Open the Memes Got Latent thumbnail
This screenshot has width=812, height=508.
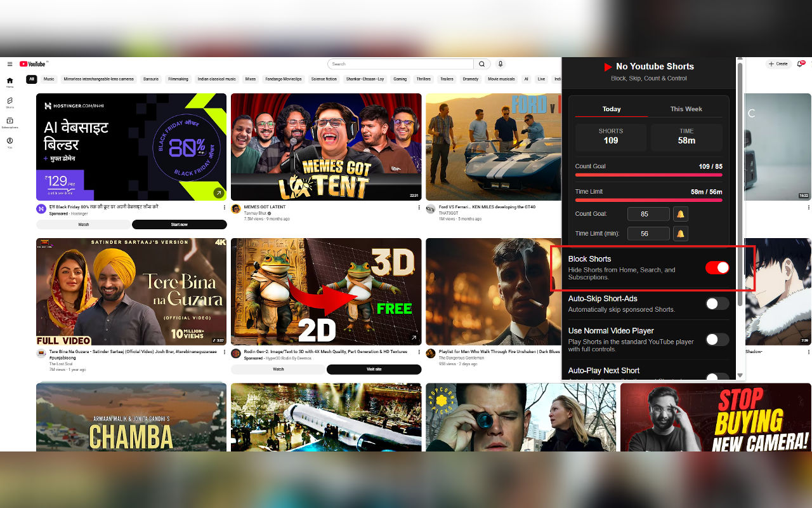[326, 147]
